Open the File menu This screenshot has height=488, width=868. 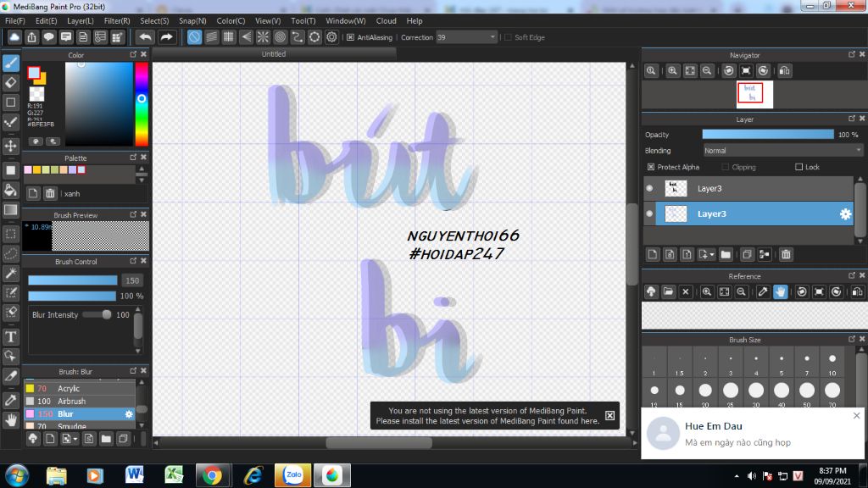pos(15,20)
